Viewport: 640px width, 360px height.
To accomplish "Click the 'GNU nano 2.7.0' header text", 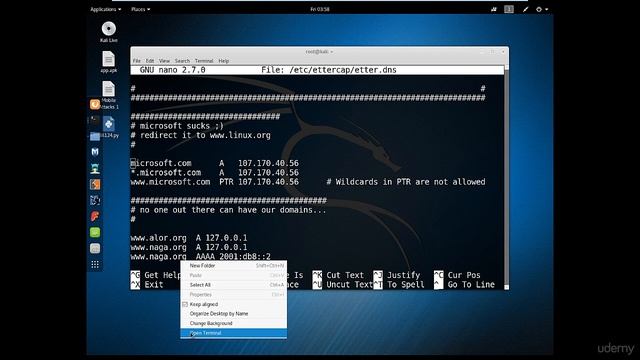I will (172, 70).
